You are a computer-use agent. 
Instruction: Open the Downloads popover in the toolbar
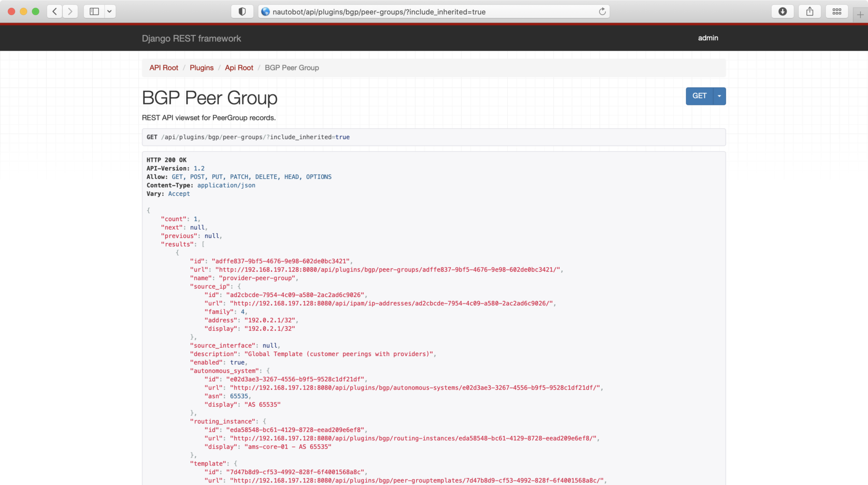(783, 11)
